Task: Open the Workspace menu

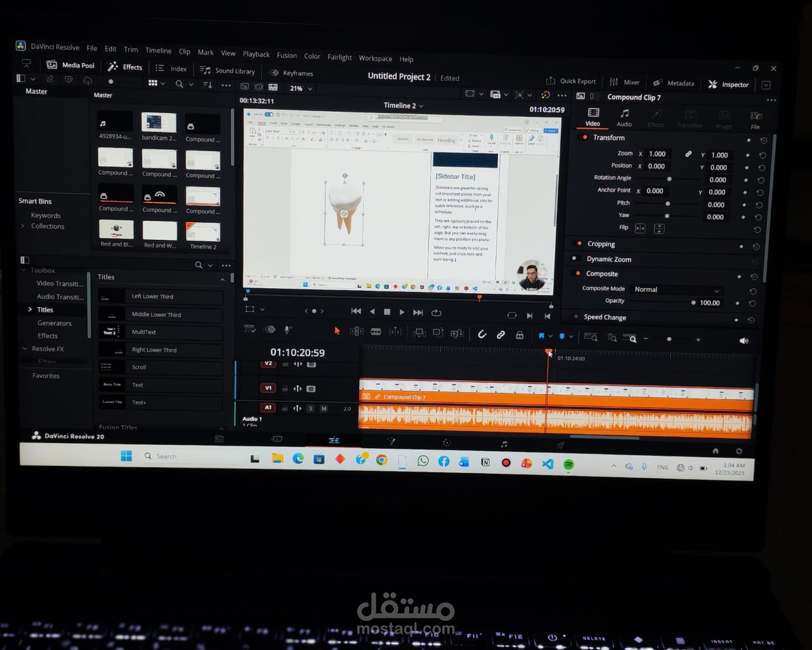Action: click(376, 58)
